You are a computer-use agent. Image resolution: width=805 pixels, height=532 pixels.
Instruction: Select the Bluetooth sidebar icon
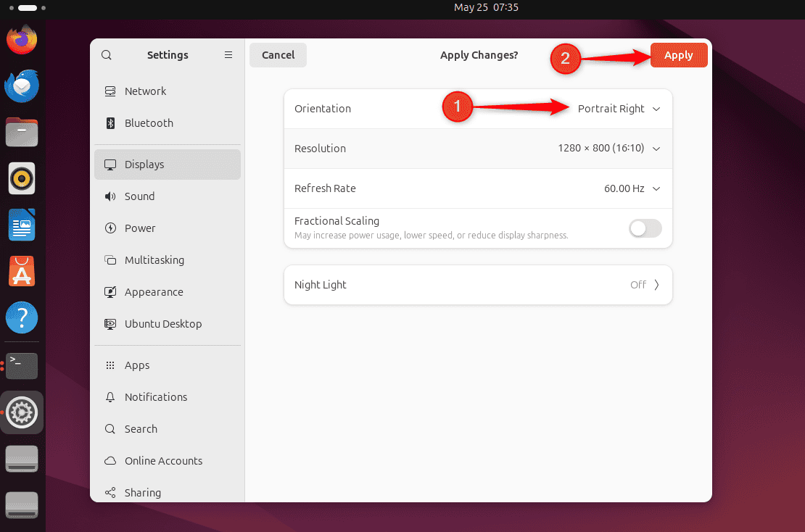coord(111,122)
